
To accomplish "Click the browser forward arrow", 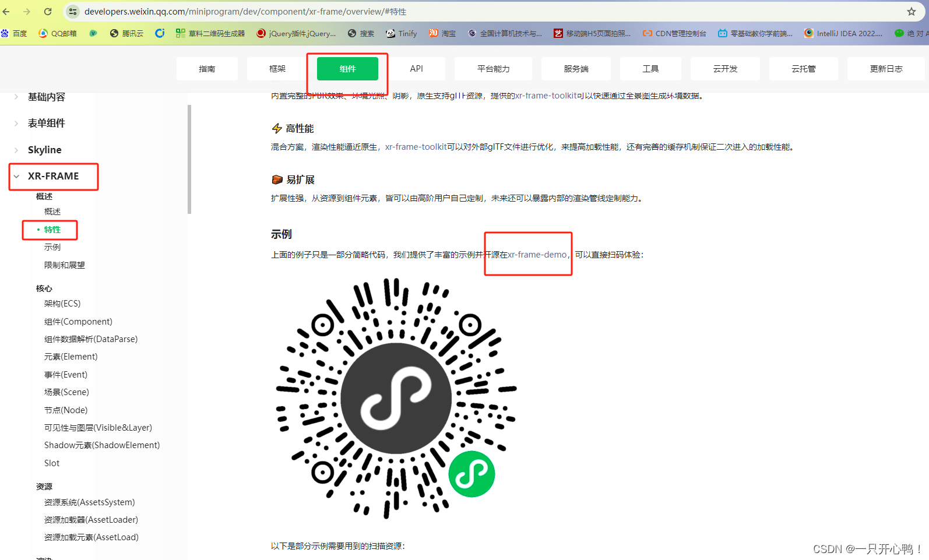I will 27,12.
